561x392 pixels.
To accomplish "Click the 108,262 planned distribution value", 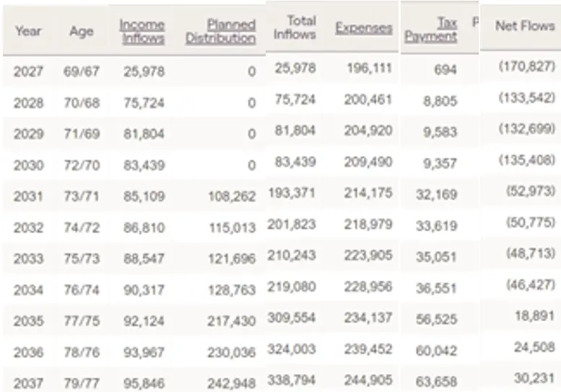I will point(232,196).
